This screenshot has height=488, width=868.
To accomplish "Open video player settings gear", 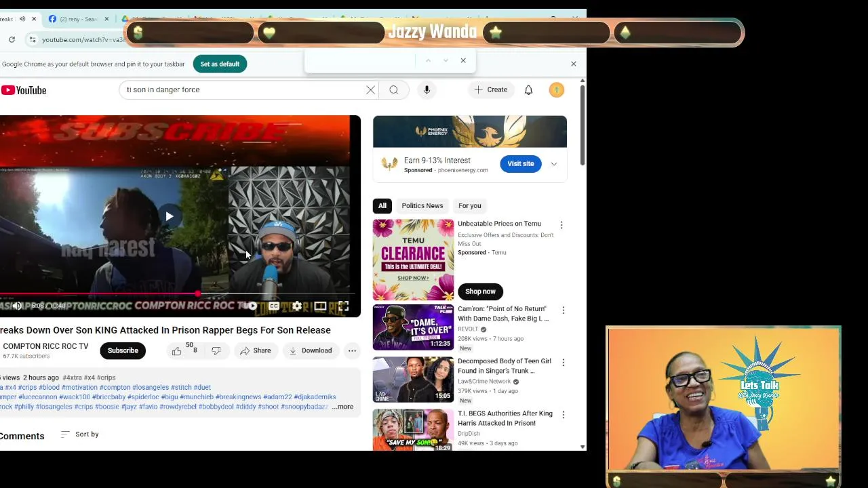I will [x=297, y=306].
